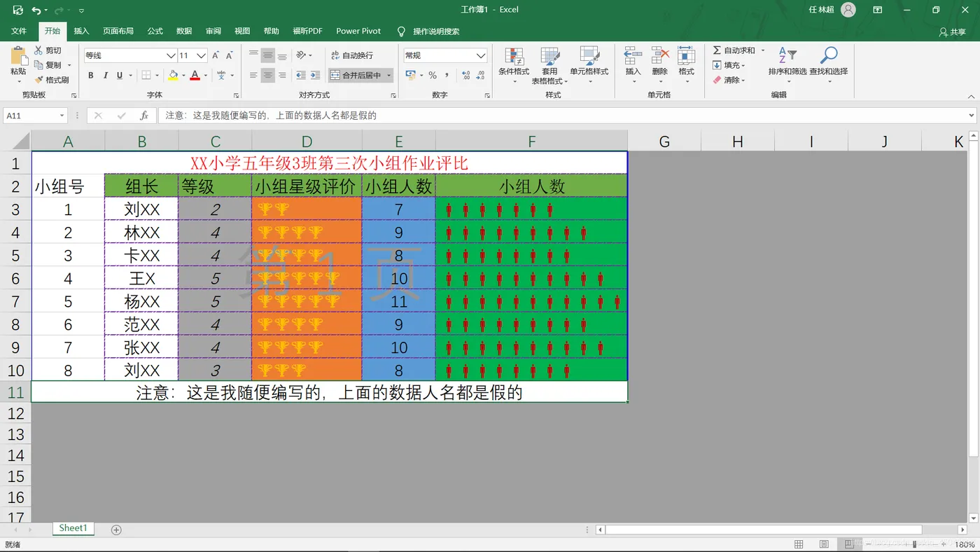Increase the cell indent
Screen dimensions: 980x552
(x=315, y=75)
